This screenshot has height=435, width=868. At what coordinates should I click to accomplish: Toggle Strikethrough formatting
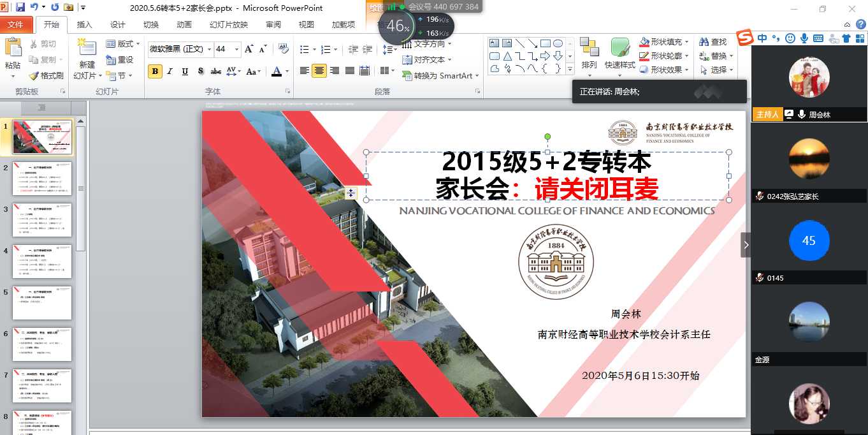click(216, 71)
